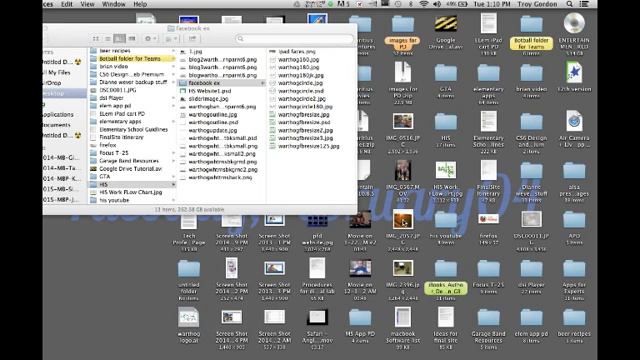Viewport: 640px width, 360px height.
Task: Select macbook Software list document on desktop
Action: tap(403, 317)
